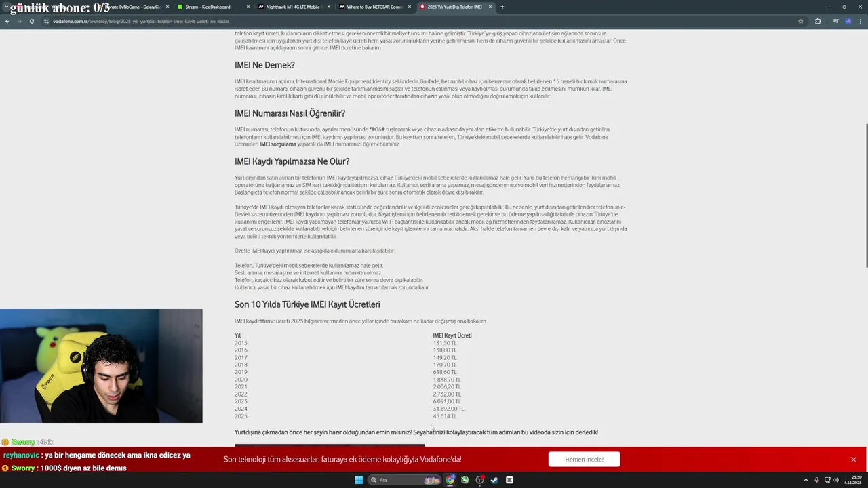Show hidden system tray icons
Screen dimensions: 868x488
point(806,480)
